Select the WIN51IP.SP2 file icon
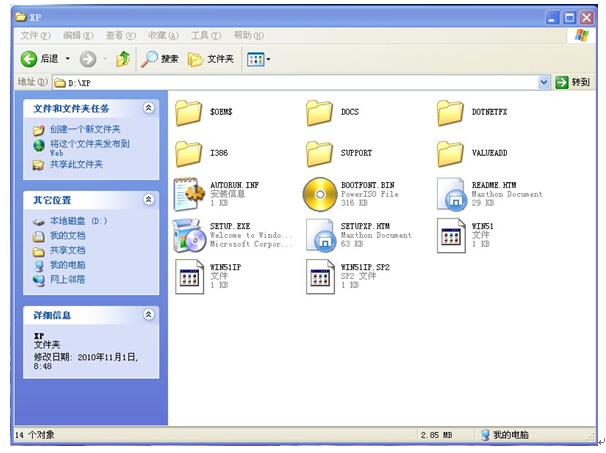 tap(320, 276)
